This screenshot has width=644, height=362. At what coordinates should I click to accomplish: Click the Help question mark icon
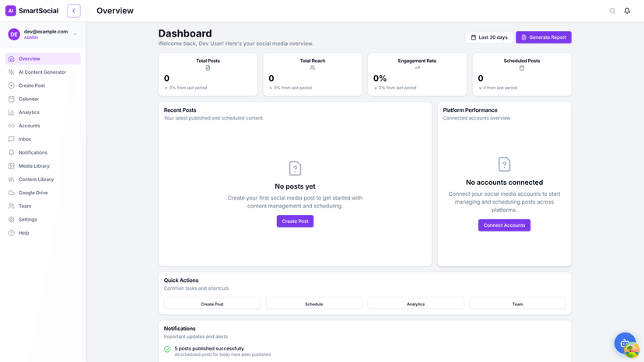(x=12, y=233)
